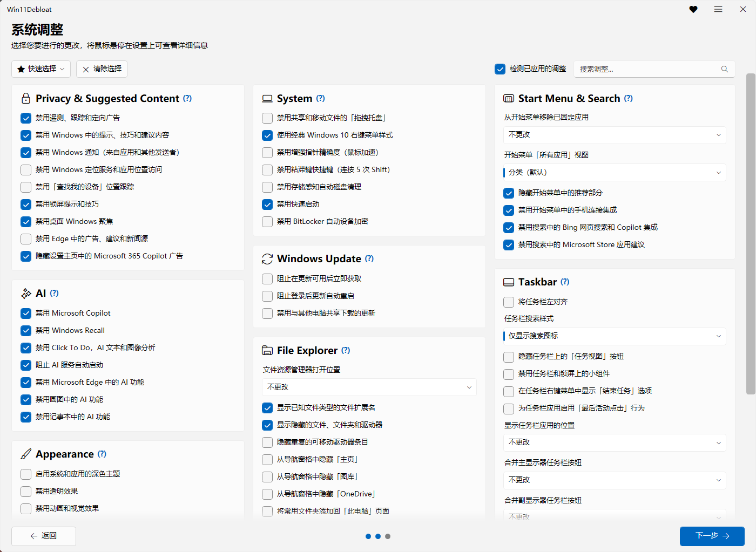Open help for the Taskbar section
This screenshot has width=756, height=552.
pyautogui.click(x=565, y=282)
